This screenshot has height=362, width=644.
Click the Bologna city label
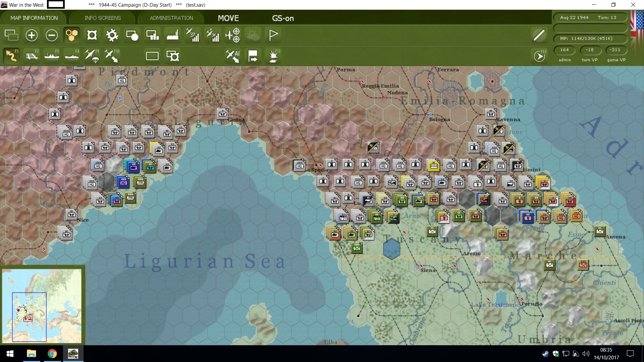tap(440, 119)
